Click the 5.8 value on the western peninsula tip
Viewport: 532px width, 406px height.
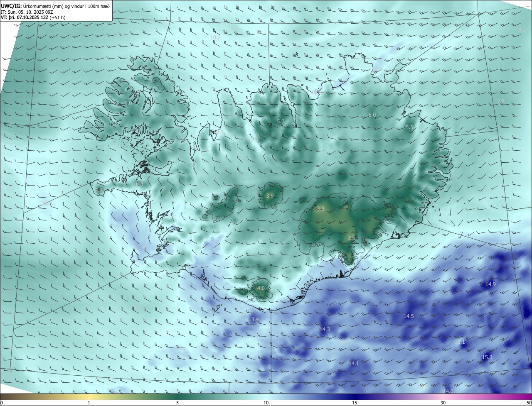(x=99, y=191)
